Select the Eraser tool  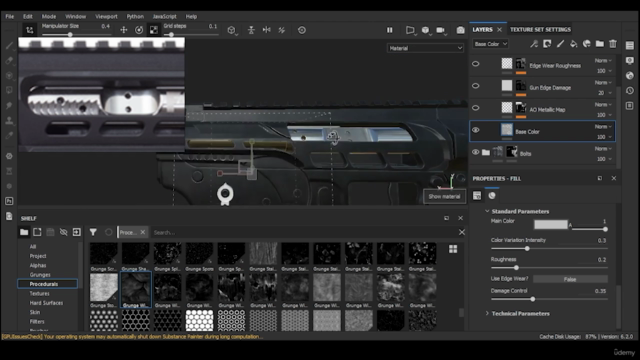[9, 60]
